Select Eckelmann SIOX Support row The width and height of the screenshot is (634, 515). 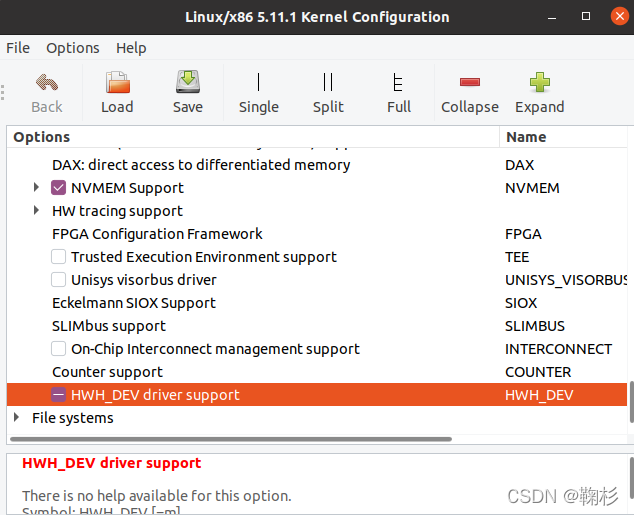coord(317,303)
